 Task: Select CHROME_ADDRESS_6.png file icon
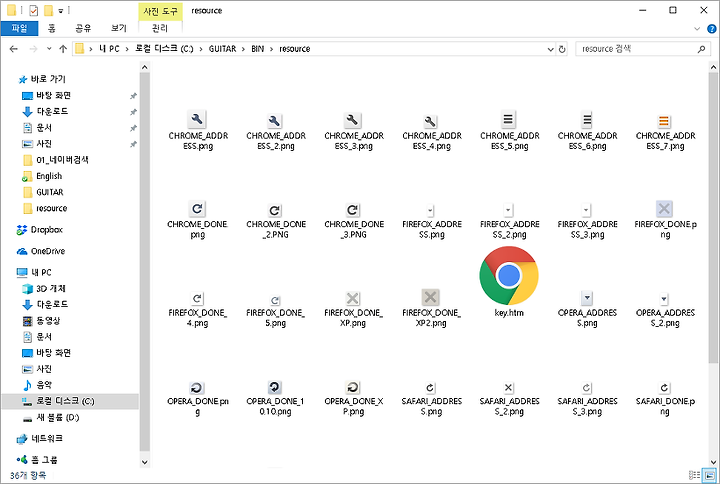click(x=586, y=120)
